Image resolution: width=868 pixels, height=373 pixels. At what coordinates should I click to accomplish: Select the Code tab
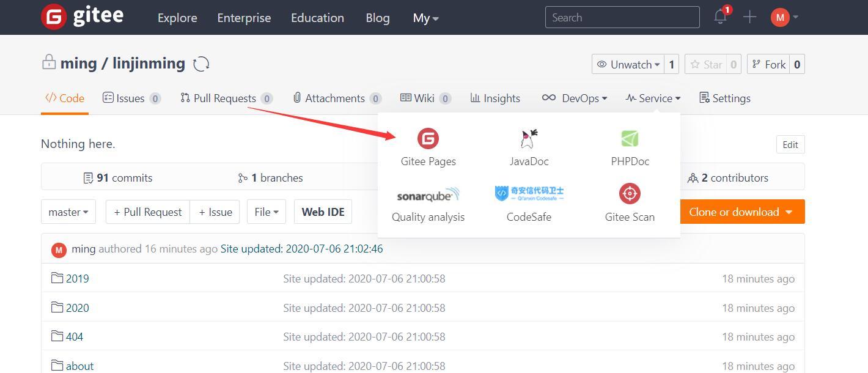65,98
